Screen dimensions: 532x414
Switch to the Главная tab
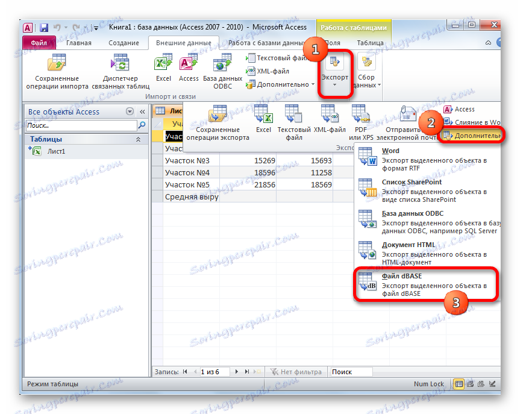pos(79,43)
